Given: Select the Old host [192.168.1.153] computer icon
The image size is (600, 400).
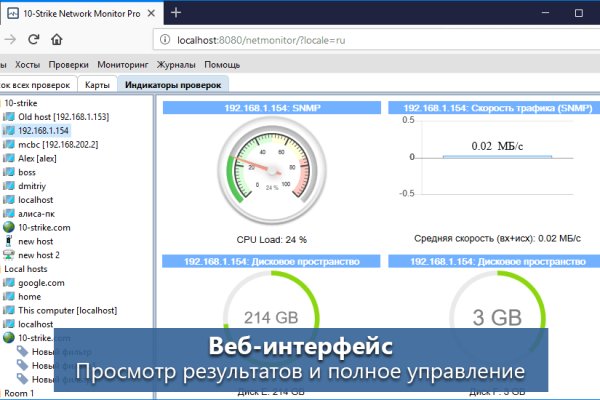Looking at the screenshot, I should click(x=9, y=116).
